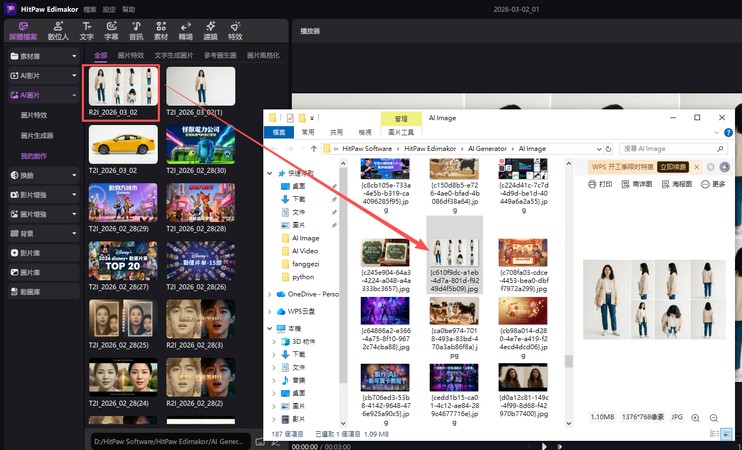The image size is (742, 450).
Task: Expand the Explorer ribbon with the chevron
Action: coord(716,132)
